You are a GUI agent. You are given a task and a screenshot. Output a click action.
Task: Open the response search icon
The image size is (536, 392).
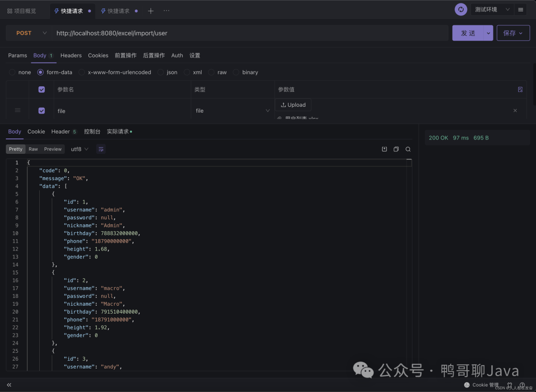(x=407, y=149)
